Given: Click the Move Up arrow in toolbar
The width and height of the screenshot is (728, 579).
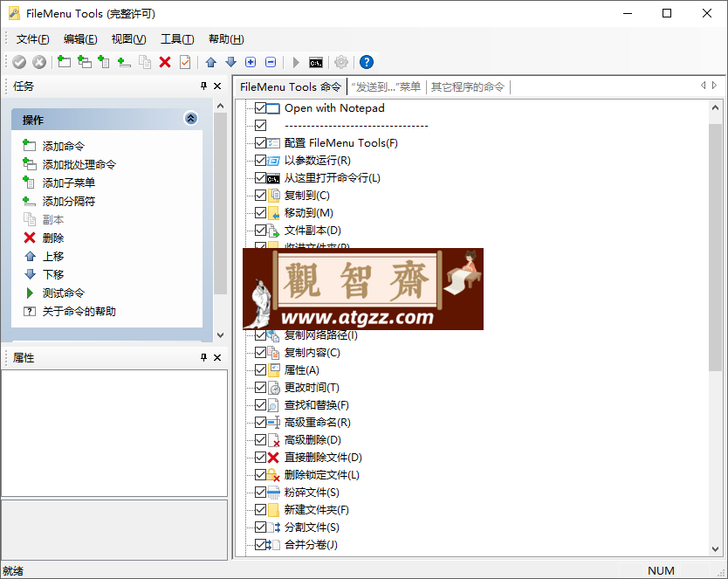Looking at the screenshot, I should click(210, 62).
